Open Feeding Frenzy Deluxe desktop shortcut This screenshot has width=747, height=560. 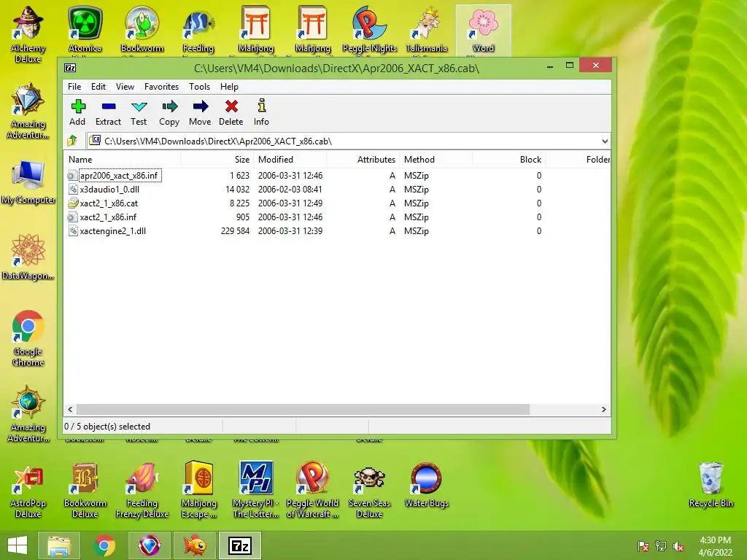click(x=142, y=491)
